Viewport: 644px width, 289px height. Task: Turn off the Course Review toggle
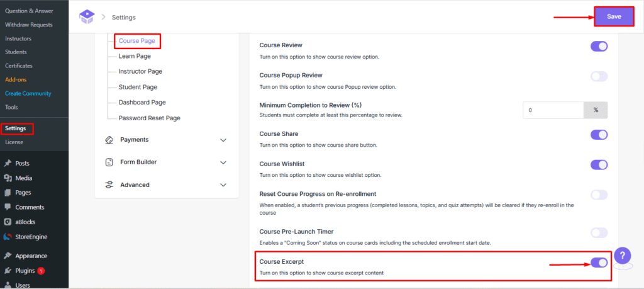coord(599,46)
